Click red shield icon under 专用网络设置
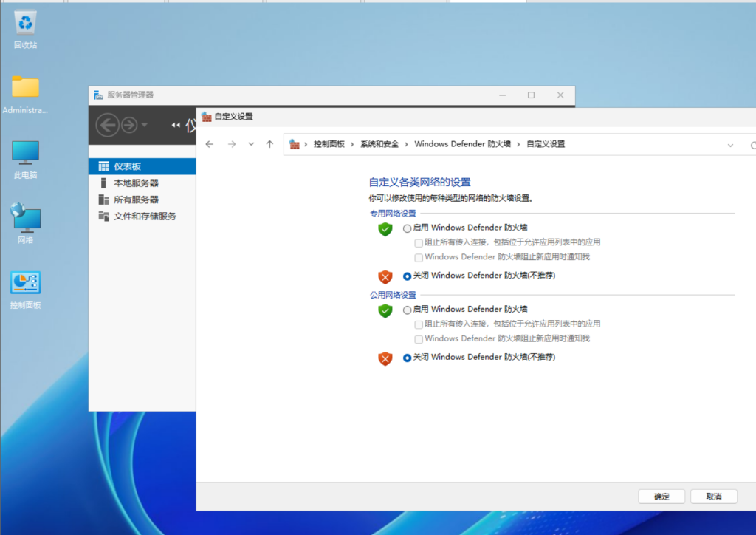Viewport: 756px width, 535px height. pyautogui.click(x=385, y=277)
